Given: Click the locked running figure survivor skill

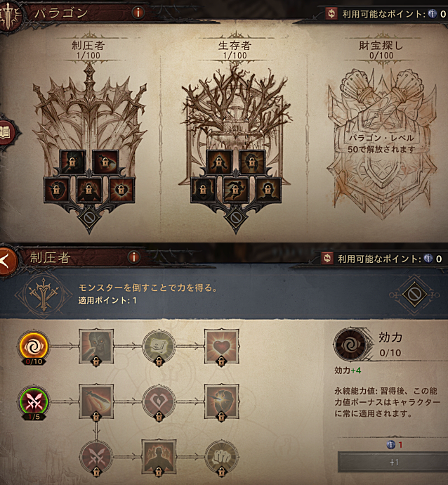Looking at the screenshot, I should (x=236, y=190).
